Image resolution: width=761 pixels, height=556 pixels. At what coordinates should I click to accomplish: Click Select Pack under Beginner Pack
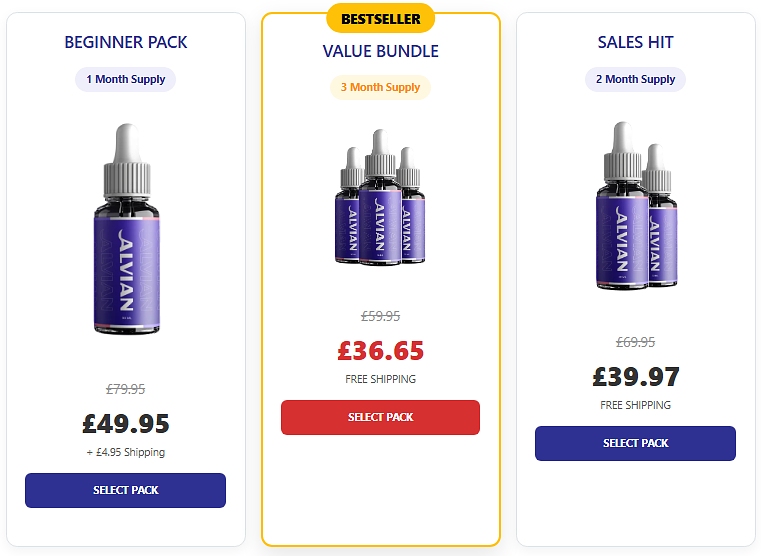click(x=125, y=490)
